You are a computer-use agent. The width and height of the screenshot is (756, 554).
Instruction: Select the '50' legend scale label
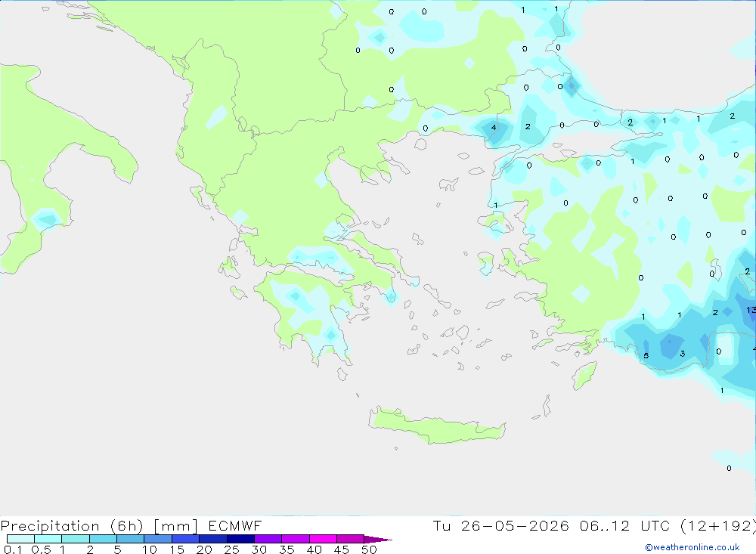pyautogui.click(x=370, y=549)
